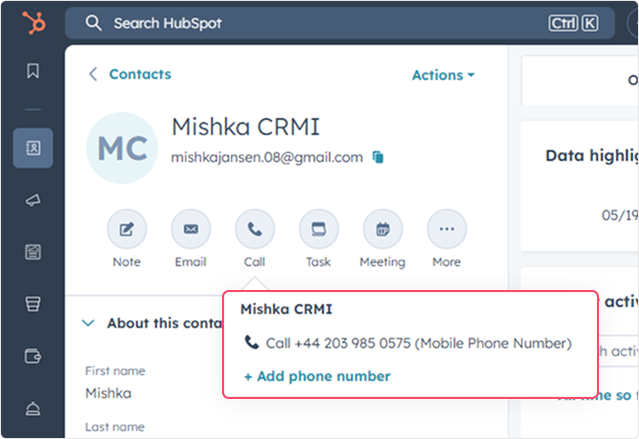Open More actions ellipsis icon
The image size is (639, 439).
point(447,229)
